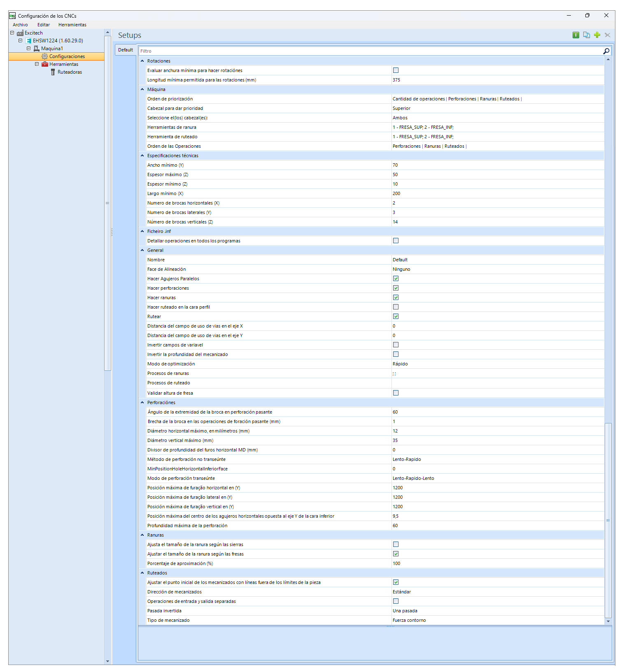Viewport: 622px width, 672px height.
Task: Click the settings grid scrollbar down arrow
Action: point(608,621)
